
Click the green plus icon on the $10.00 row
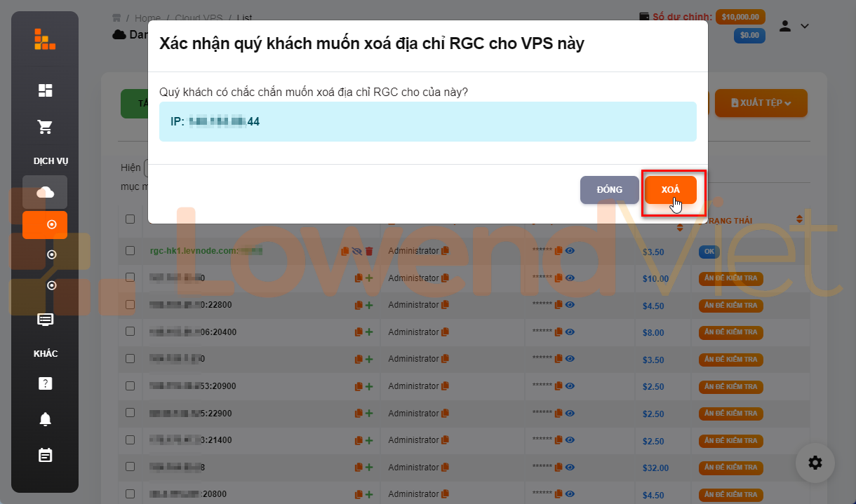click(x=369, y=278)
